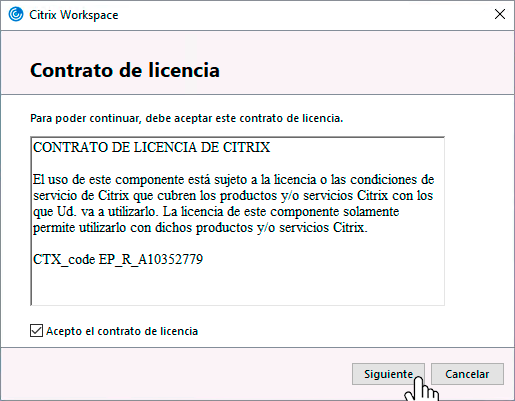Click the 'servicio de Citrix que cubren' line
The height and width of the screenshot is (401, 515).
click(233, 196)
